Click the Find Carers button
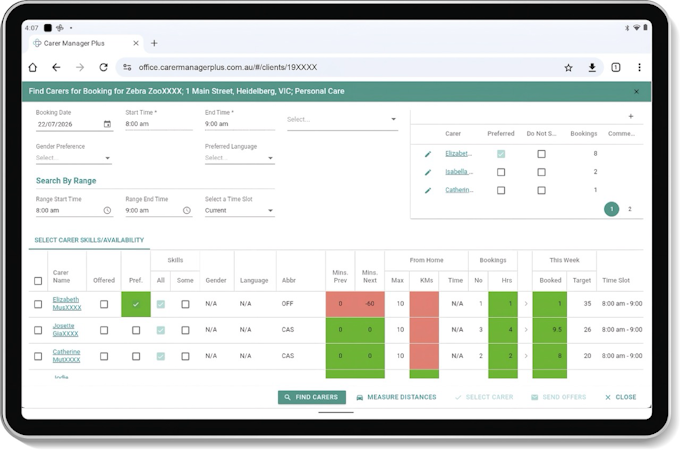The width and height of the screenshot is (680, 450). (312, 397)
